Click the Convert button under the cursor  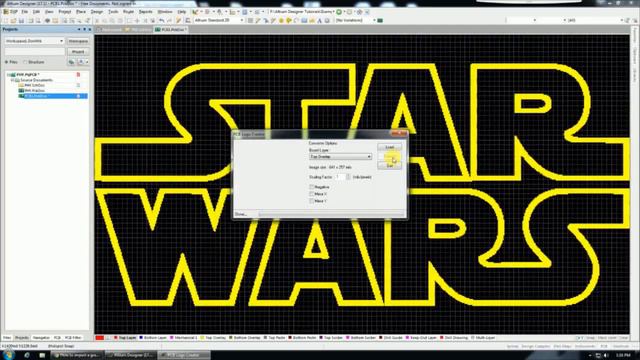point(389,156)
